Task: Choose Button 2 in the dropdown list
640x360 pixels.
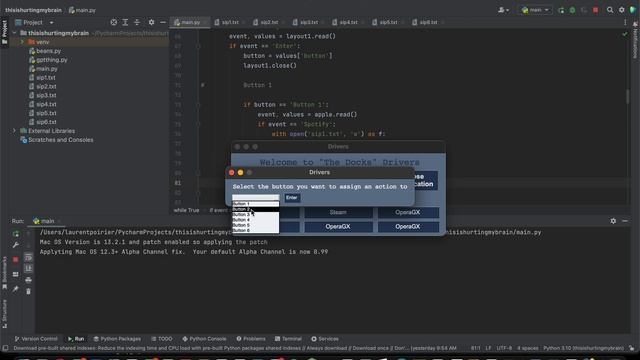Action: click(x=256, y=209)
